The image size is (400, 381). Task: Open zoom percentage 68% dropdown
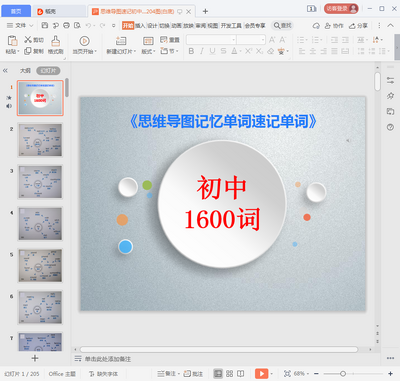click(x=301, y=374)
